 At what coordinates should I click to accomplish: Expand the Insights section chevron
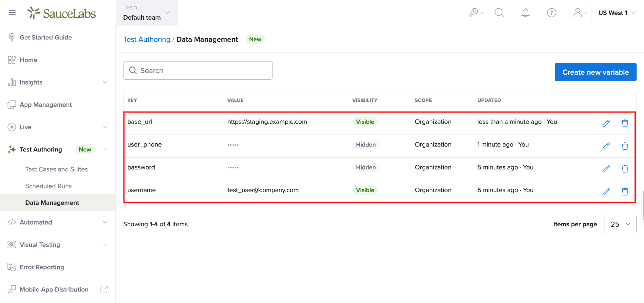(105, 82)
